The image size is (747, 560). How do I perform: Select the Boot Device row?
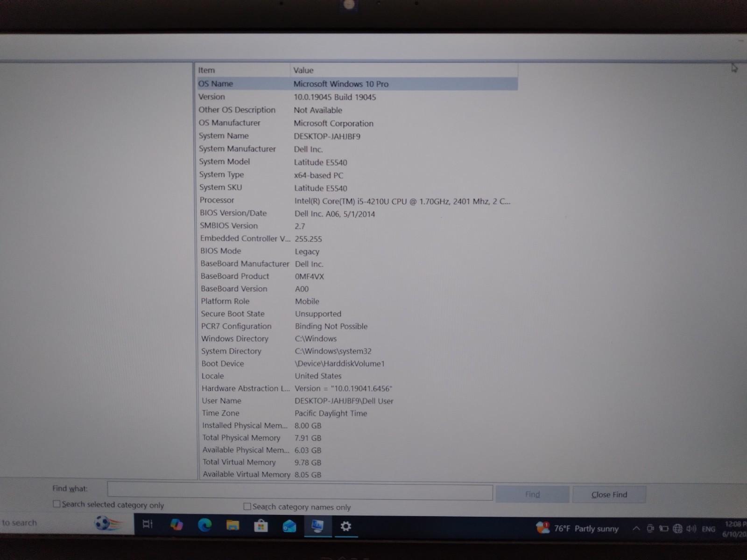[x=357, y=364]
